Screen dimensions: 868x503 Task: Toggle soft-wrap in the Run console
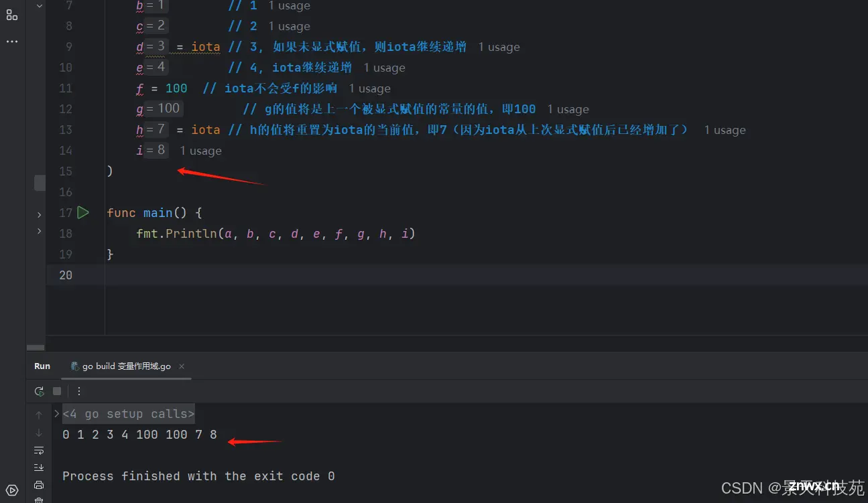pos(39,450)
